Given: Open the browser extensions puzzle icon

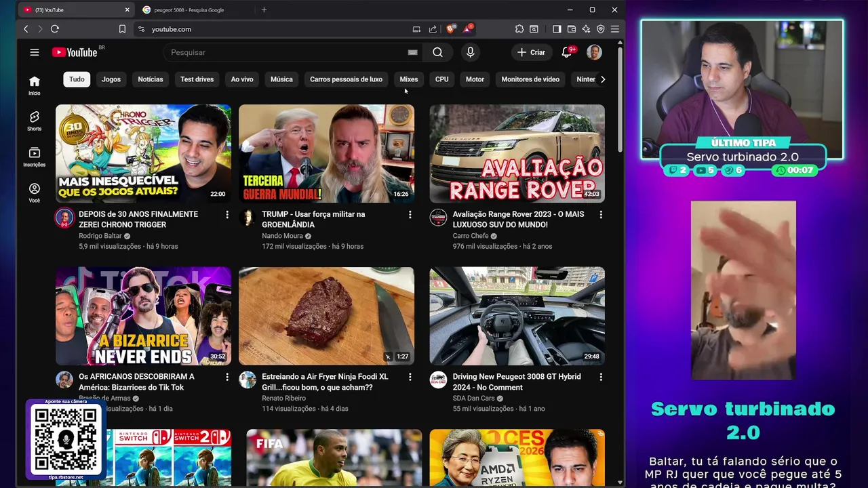Looking at the screenshot, I should pos(519,29).
